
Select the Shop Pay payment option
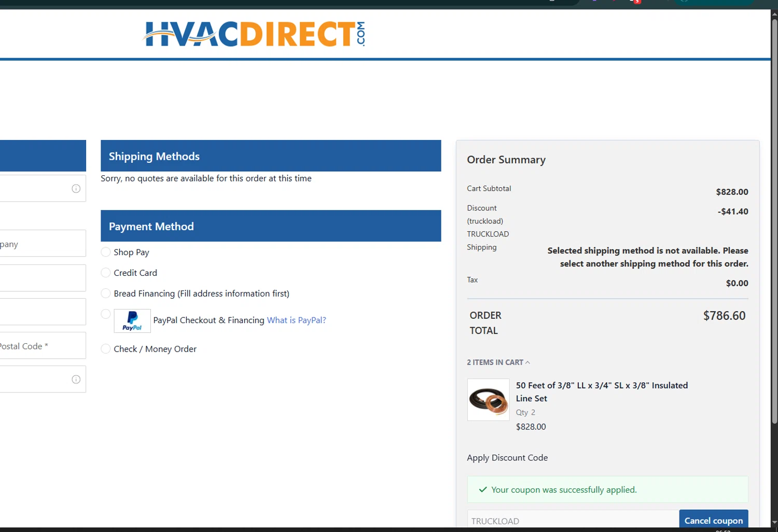106,252
